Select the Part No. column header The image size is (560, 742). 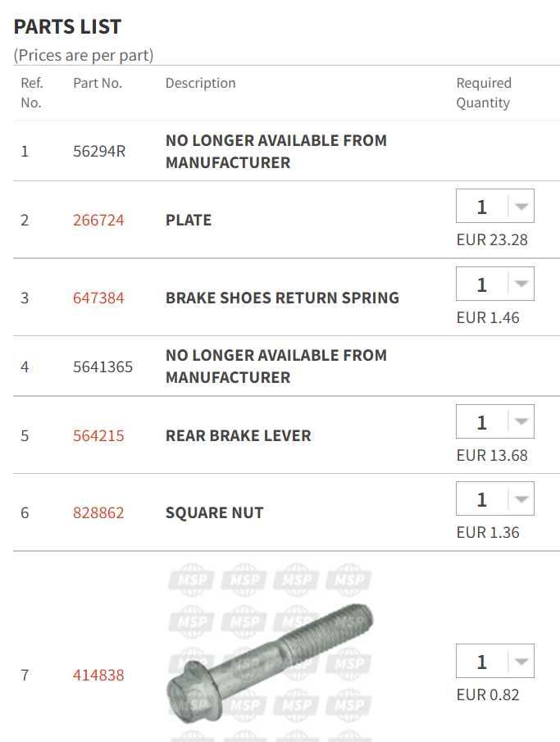tap(98, 83)
